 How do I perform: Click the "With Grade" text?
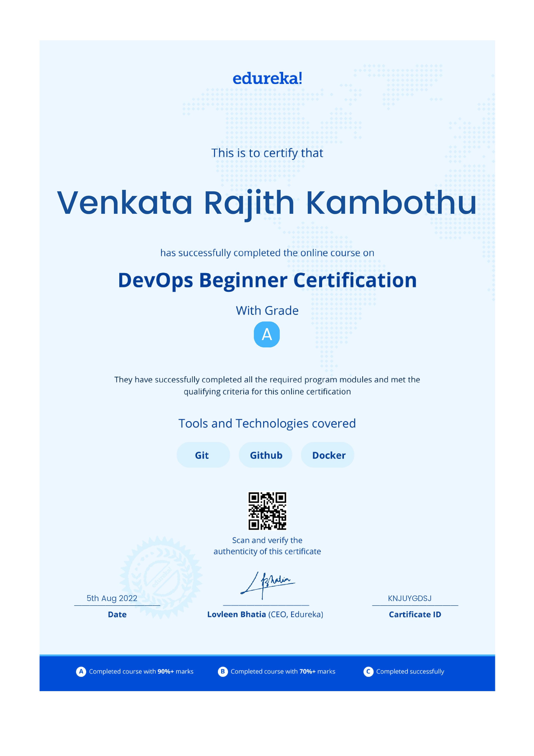267,311
